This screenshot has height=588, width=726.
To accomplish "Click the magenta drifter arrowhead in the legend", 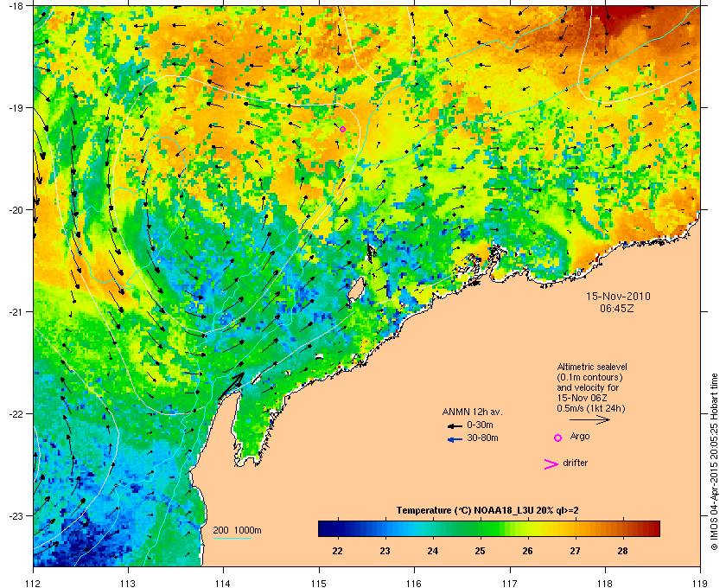I will point(551,464).
